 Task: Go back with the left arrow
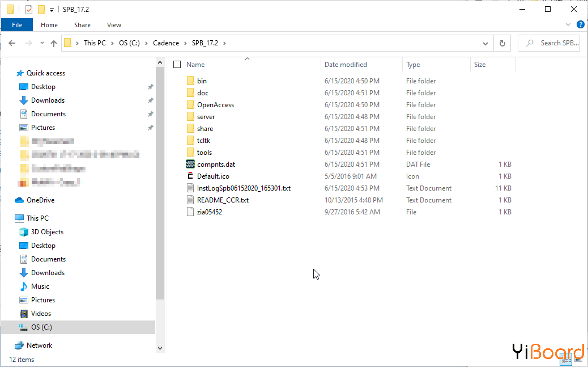click(12, 43)
